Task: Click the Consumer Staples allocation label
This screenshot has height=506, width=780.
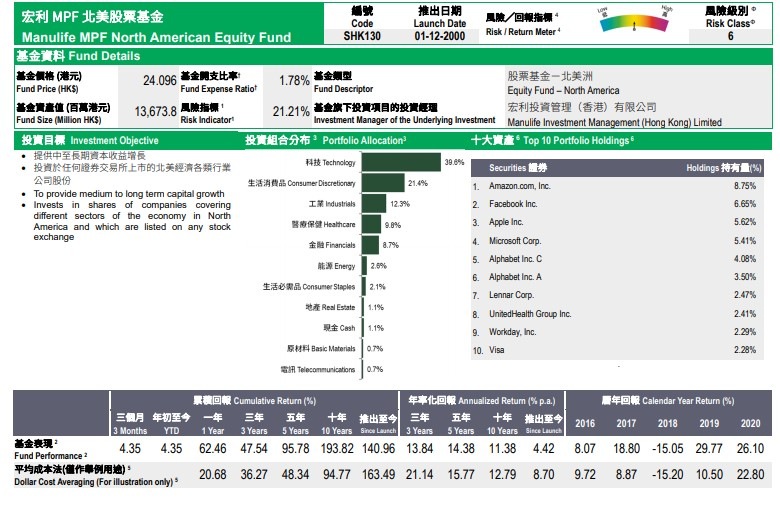Action: tap(309, 287)
